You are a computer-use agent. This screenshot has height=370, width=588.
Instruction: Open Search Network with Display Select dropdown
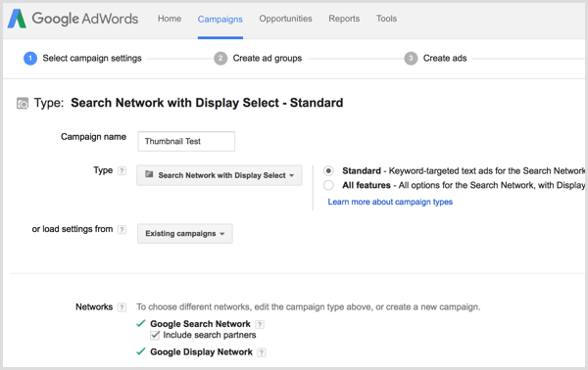point(220,175)
